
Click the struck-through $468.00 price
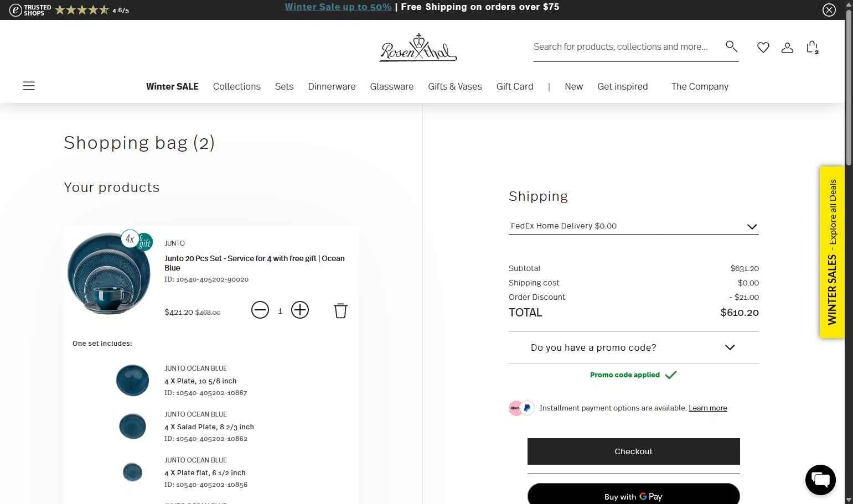[x=208, y=313]
